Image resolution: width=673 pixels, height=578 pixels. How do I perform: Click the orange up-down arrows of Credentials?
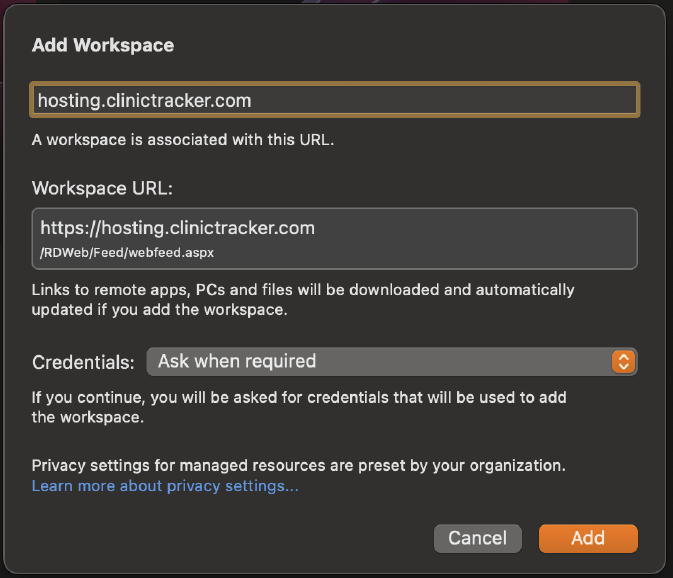click(x=623, y=361)
